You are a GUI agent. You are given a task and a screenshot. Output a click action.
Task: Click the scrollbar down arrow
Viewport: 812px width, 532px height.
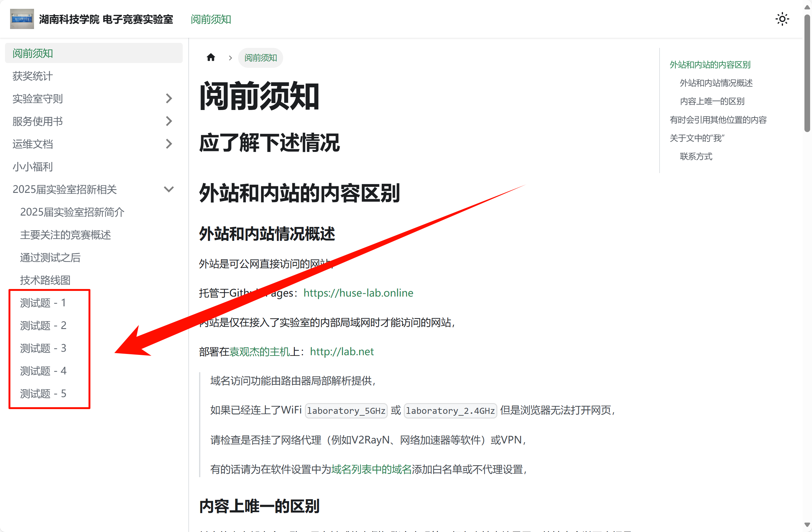(x=807, y=524)
